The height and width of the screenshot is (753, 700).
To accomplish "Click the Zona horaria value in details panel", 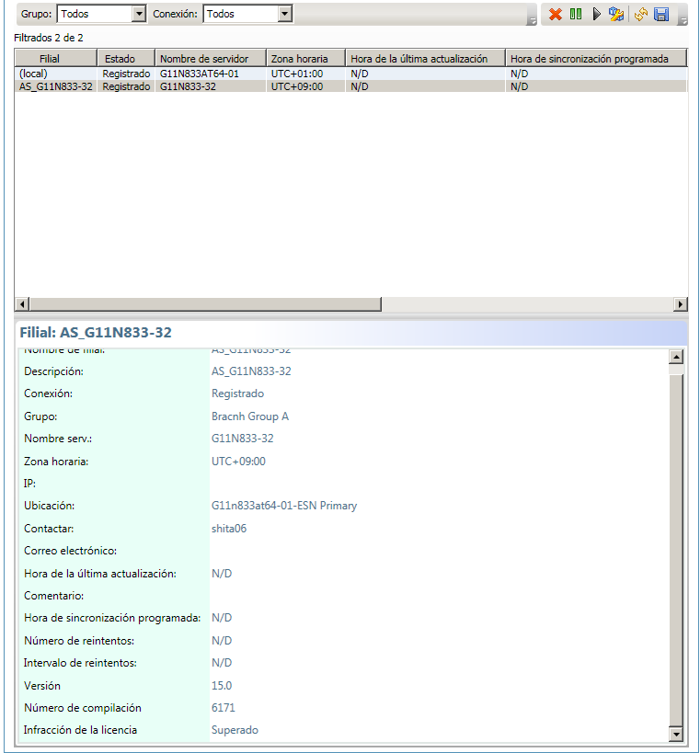I will [238, 462].
